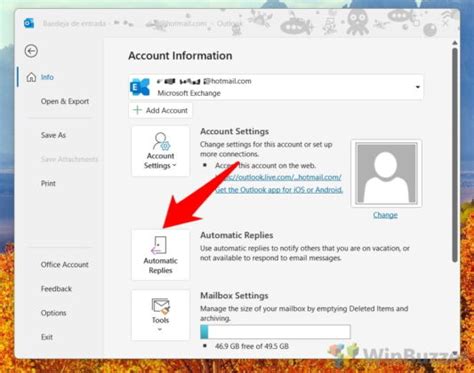Click the Change link under the profile photo
Image resolution: width=474 pixels, height=373 pixels.
click(385, 215)
